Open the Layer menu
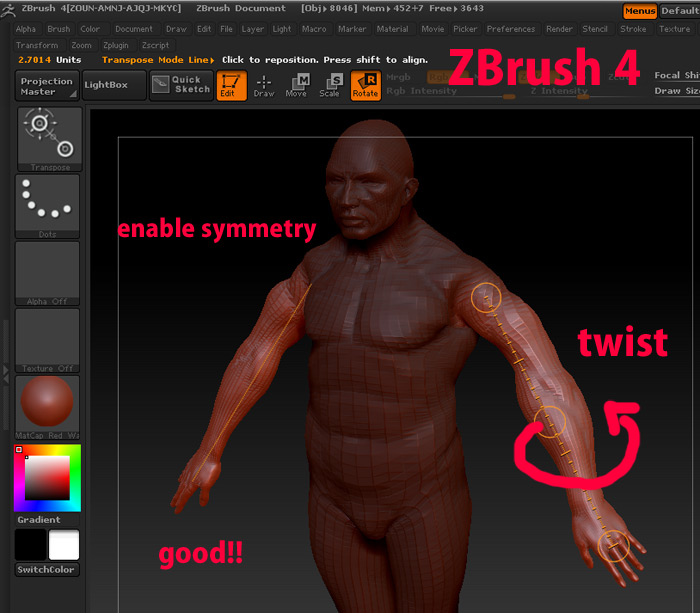The width and height of the screenshot is (700, 613). coord(253,29)
